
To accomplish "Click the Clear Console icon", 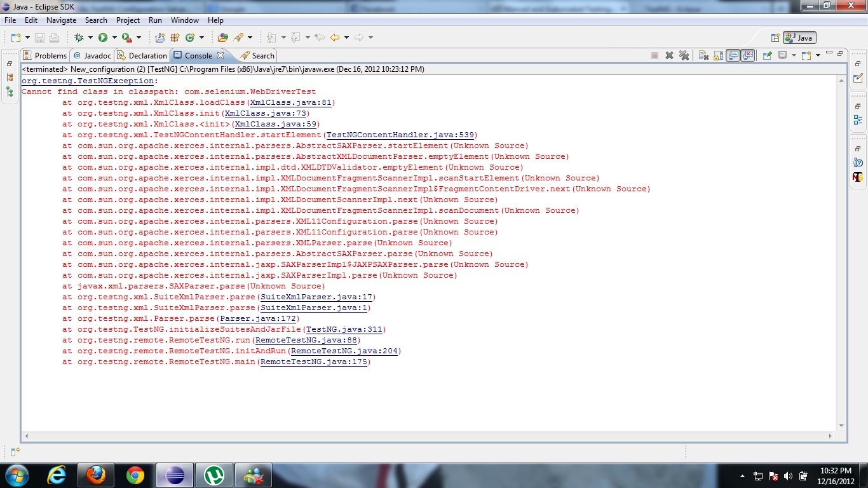I will pos(703,55).
